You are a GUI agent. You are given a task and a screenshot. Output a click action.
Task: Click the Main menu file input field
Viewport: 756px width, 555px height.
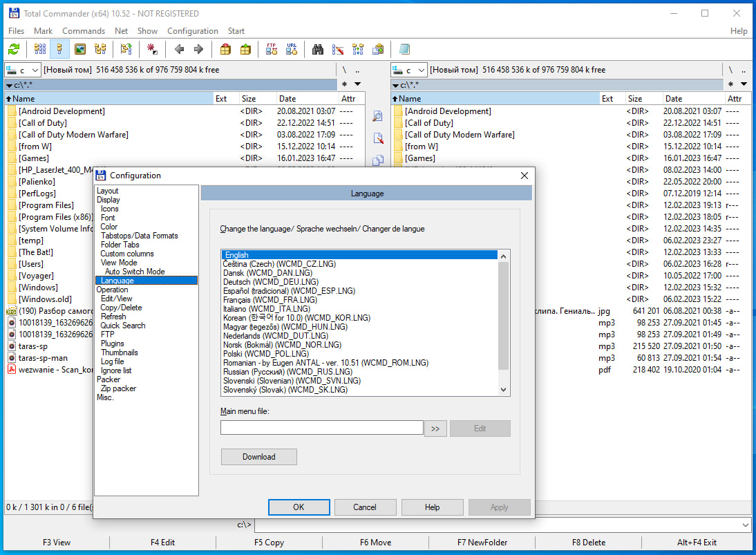click(322, 428)
